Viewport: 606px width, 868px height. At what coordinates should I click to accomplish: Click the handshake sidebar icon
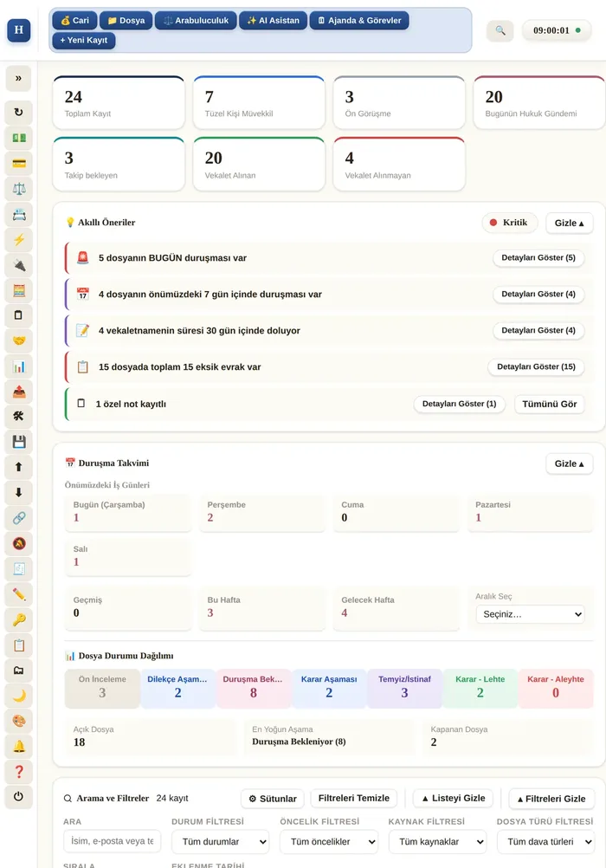(x=19, y=340)
